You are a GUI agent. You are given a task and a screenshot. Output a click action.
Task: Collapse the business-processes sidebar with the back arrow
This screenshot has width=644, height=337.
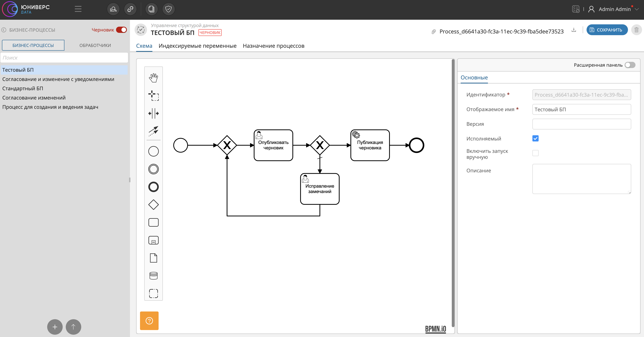4,30
